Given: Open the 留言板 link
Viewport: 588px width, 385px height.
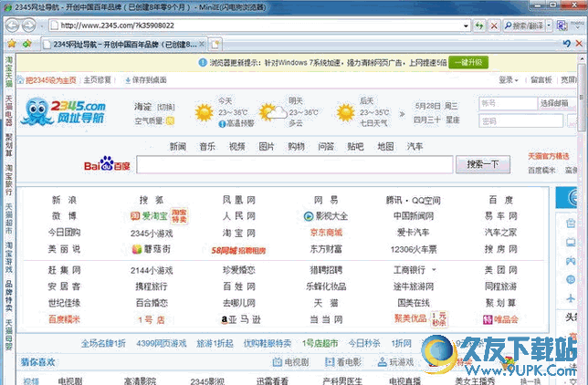Looking at the screenshot, I should point(541,80).
